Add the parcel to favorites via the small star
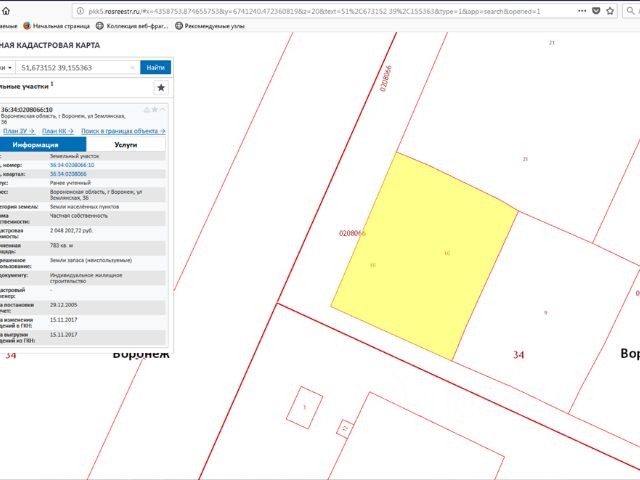This screenshot has width=640, height=480. click(x=155, y=109)
